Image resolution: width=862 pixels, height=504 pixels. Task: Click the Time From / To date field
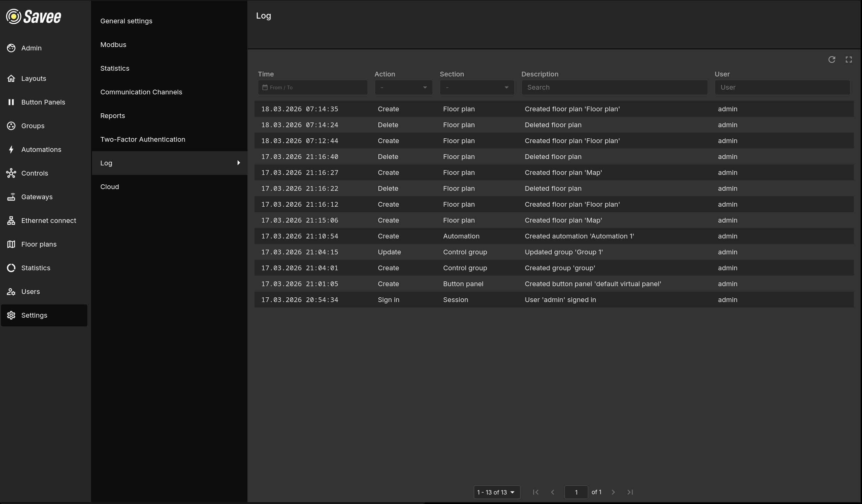pyautogui.click(x=313, y=88)
